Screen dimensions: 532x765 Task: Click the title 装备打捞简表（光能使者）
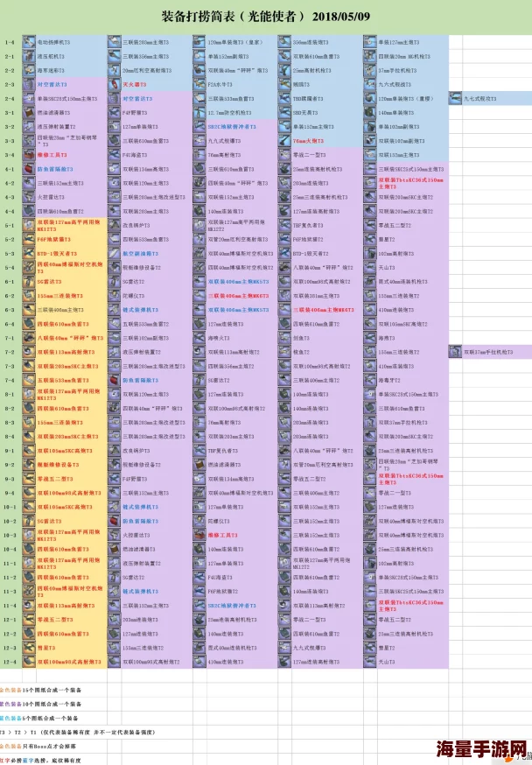coord(266,17)
